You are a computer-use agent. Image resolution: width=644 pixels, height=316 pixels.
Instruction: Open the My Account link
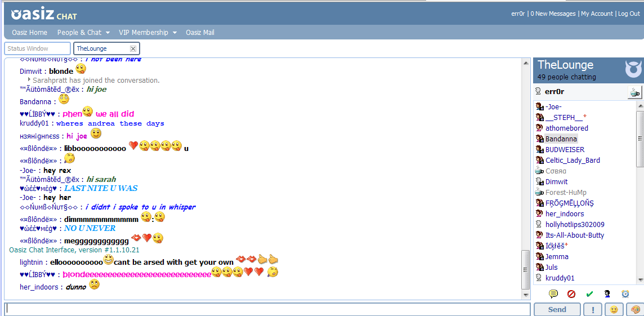point(597,14)
